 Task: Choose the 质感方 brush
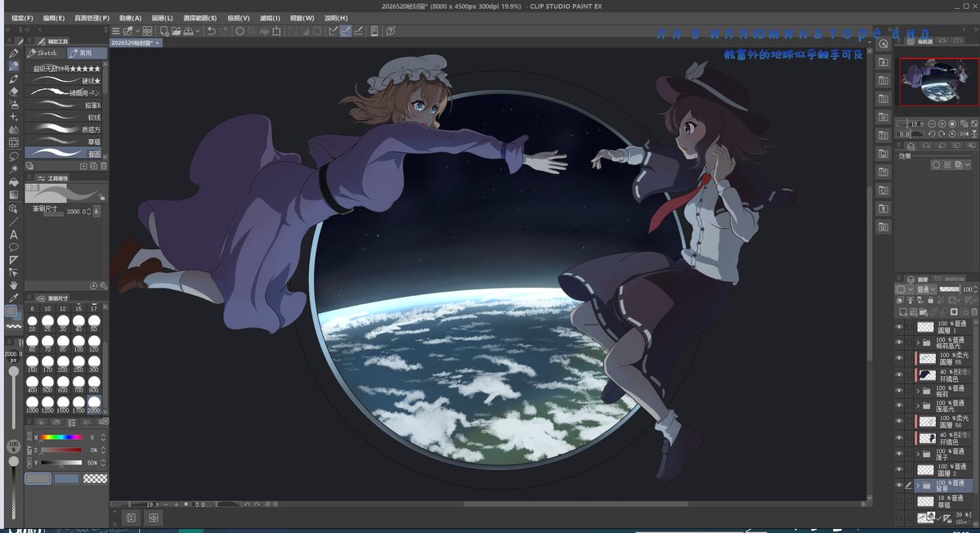[x=65, y=129]
